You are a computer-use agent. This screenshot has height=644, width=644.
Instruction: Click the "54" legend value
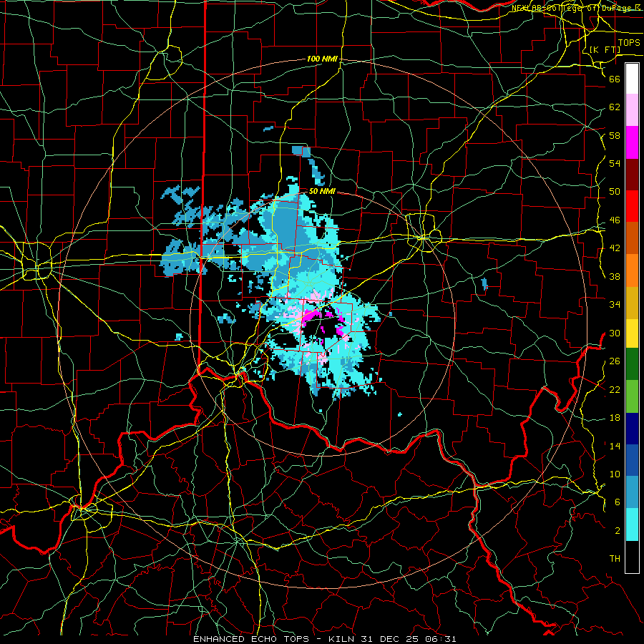[x=615, y=163]
